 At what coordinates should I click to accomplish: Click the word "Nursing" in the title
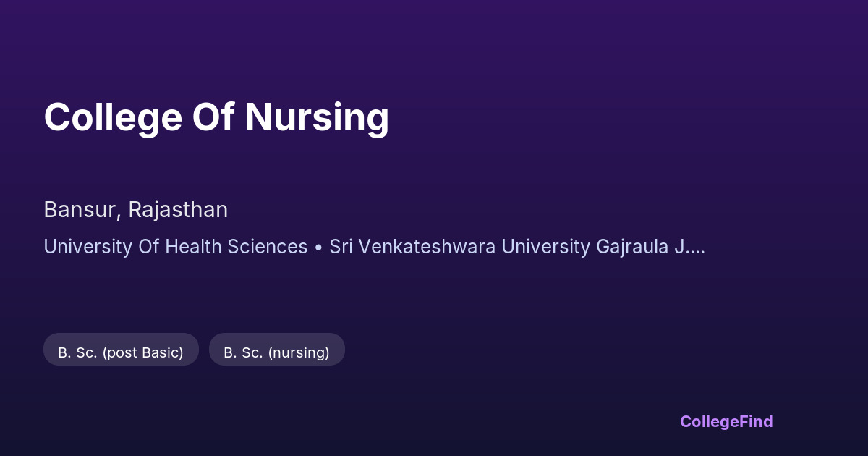tap(317, 117)
